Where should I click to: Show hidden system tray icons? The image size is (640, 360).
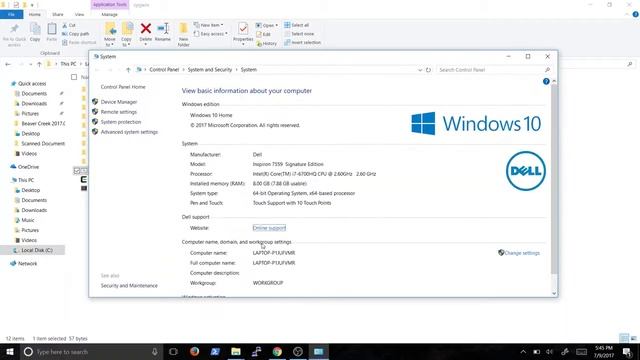(523, 352)
